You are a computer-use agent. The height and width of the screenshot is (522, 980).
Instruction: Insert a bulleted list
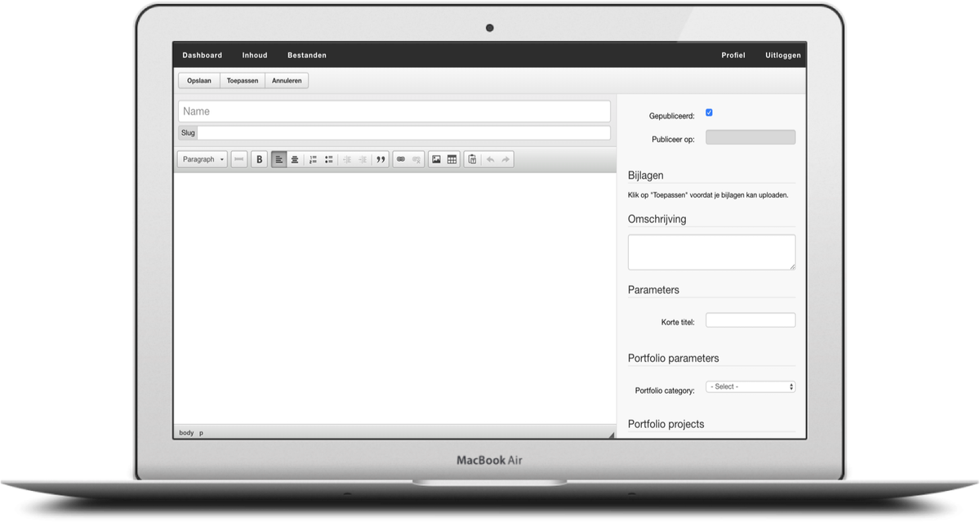tap(328, 159)
